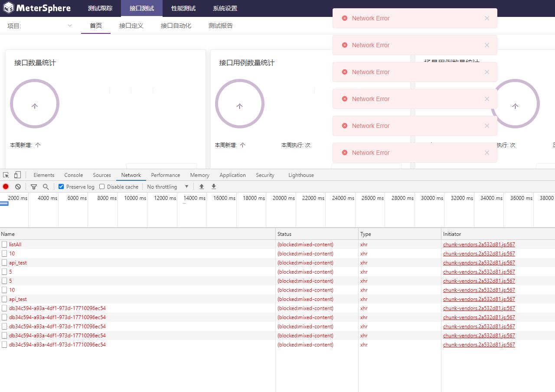Close the fourth Network Error notification
The width and height of the screenshot is (555, 392).
point(487,99)
